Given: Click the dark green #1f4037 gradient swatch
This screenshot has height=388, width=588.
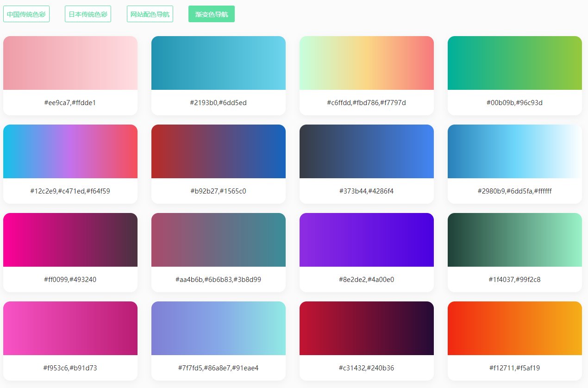Looking at the screenshot, I should 515,240.
